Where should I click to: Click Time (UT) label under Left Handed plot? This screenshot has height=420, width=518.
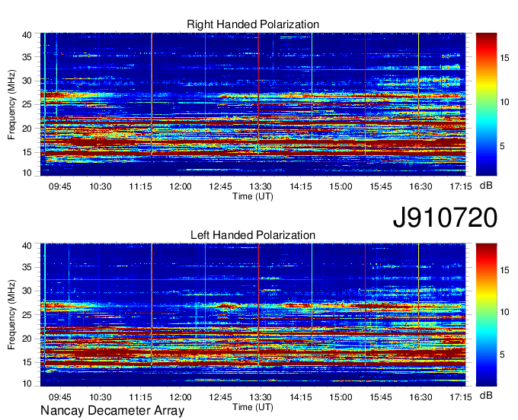pos(253,407)
